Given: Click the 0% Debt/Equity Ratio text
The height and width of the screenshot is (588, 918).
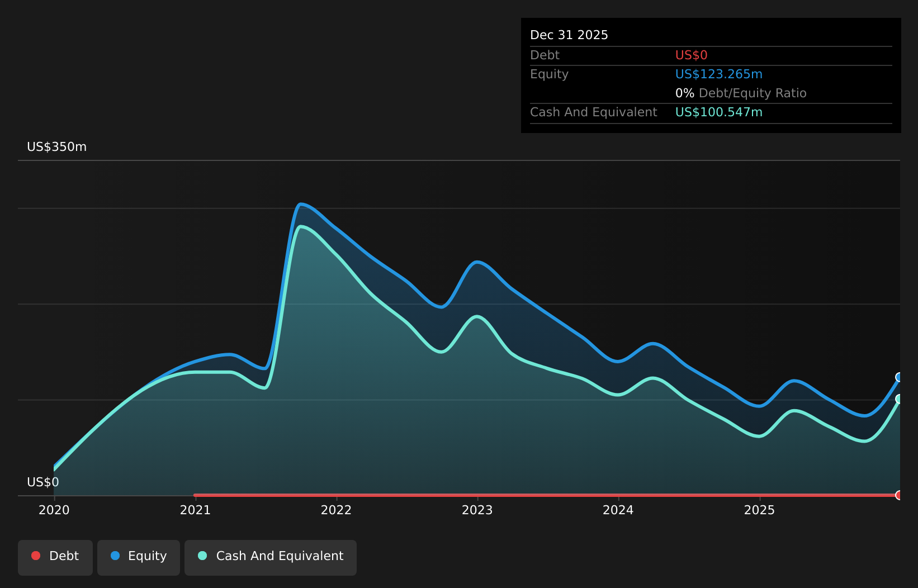Looking at the screenshot, I should click(741, 93).
